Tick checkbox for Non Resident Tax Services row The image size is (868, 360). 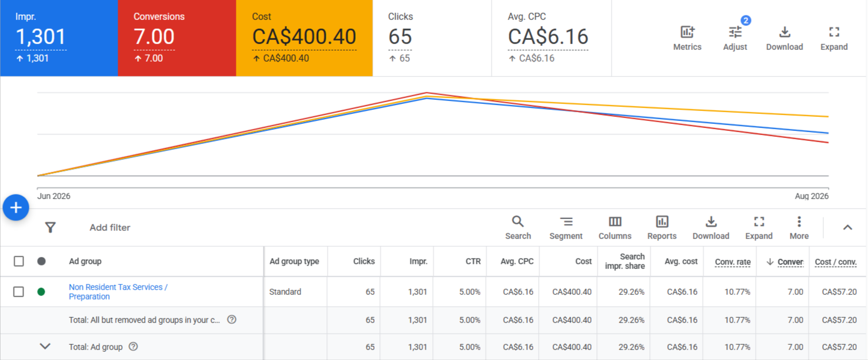point(19,291)
